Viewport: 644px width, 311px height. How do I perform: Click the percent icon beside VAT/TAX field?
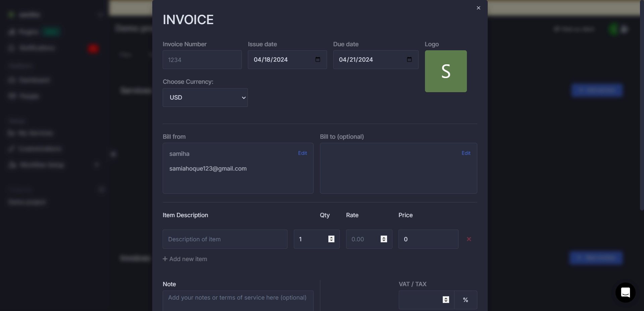[x=465, y=300]
